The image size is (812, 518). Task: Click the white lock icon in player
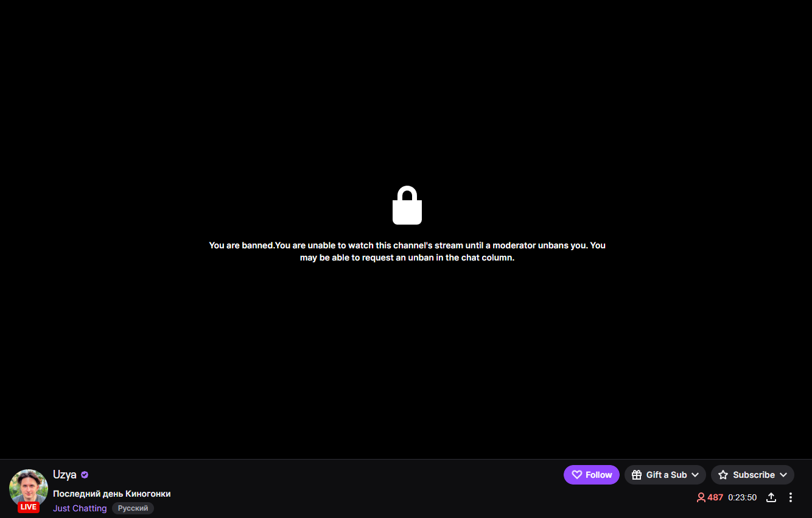(x=407, y=205)
